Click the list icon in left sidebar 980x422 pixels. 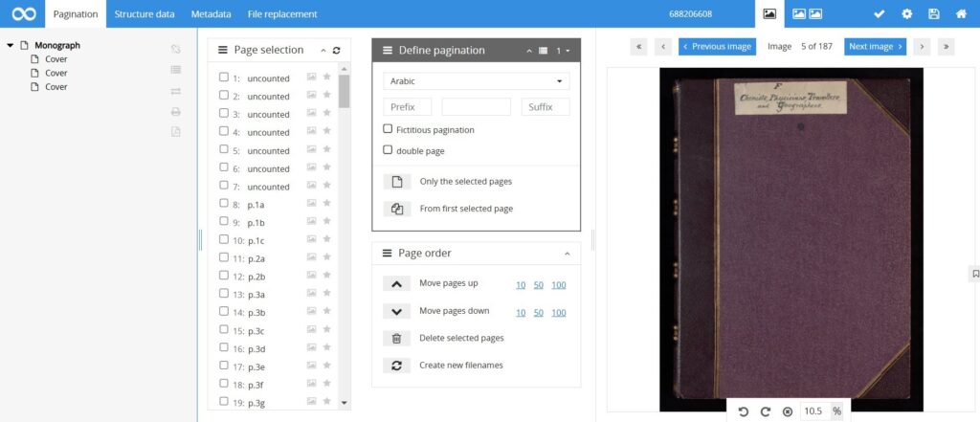tap(176, 70)
